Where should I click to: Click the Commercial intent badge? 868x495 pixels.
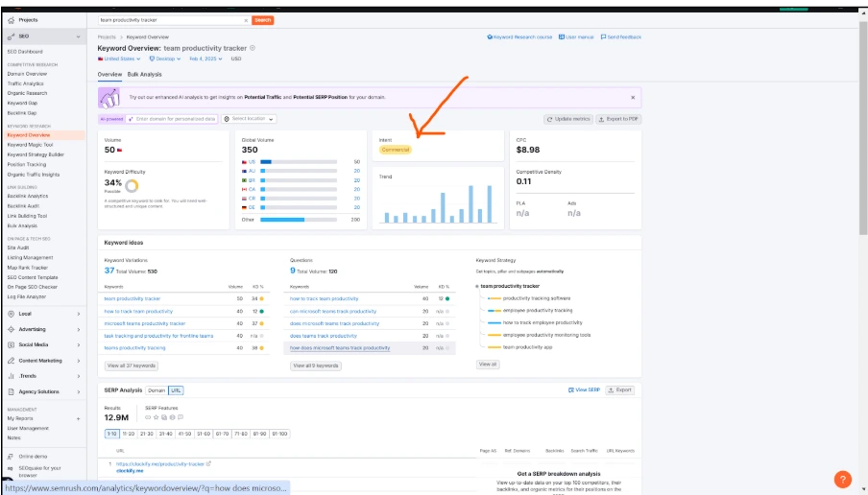(396, 150)
